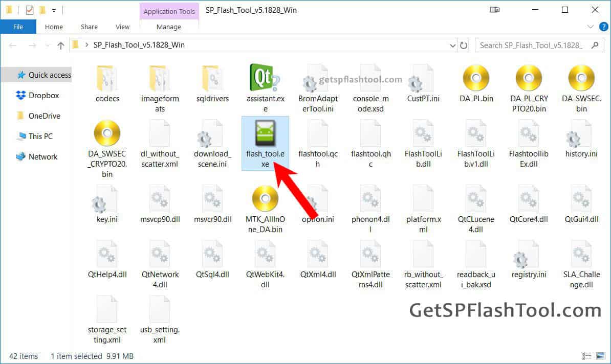
Task: Refresh the current folder view
Action: tap(463, 45)
